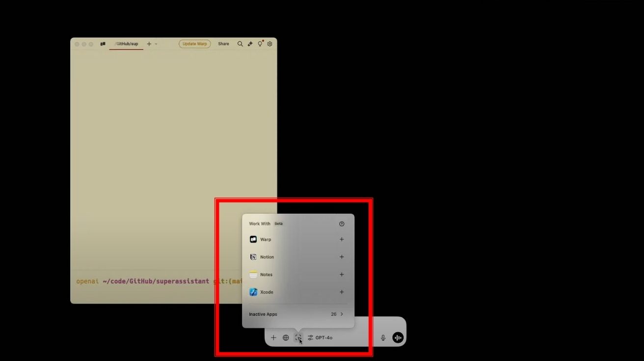Click the 'openai' prompt text in Warp
Image resolution: width=644 pixels, height=361 pixels.
(x=87, y=282)
